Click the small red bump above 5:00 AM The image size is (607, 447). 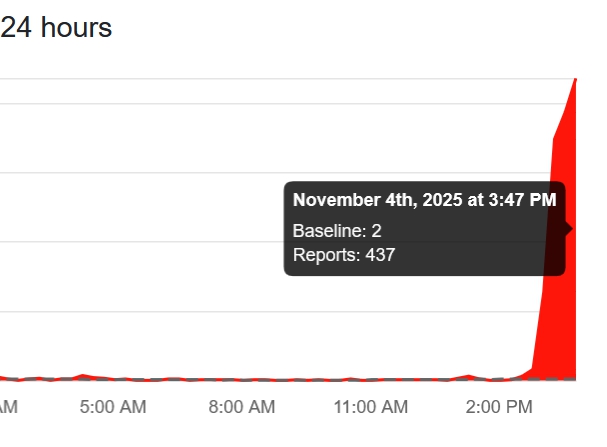tap(83, 376)
